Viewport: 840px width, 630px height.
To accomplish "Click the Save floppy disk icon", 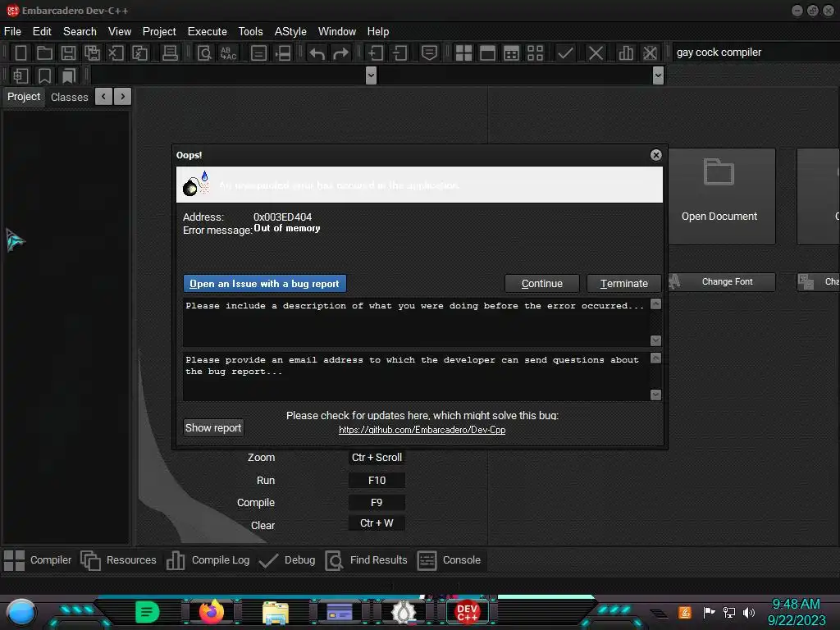I will click(x=68, y=53).
